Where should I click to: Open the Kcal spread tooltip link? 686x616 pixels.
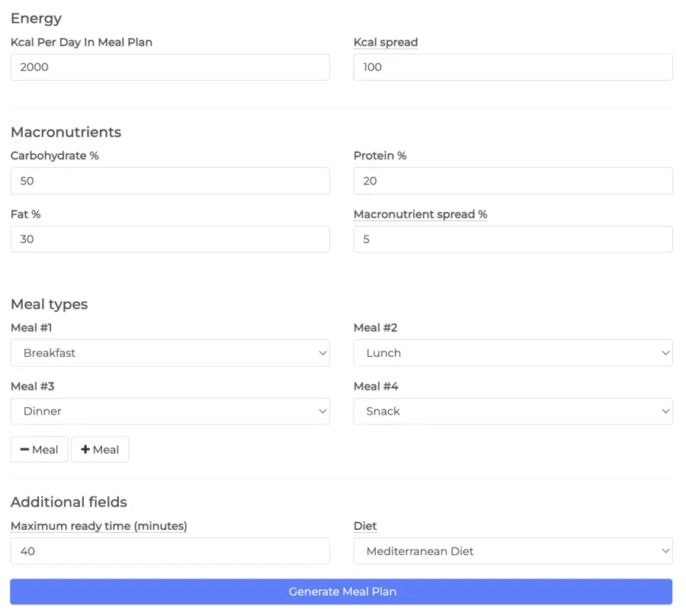click(x=386, y=42)
